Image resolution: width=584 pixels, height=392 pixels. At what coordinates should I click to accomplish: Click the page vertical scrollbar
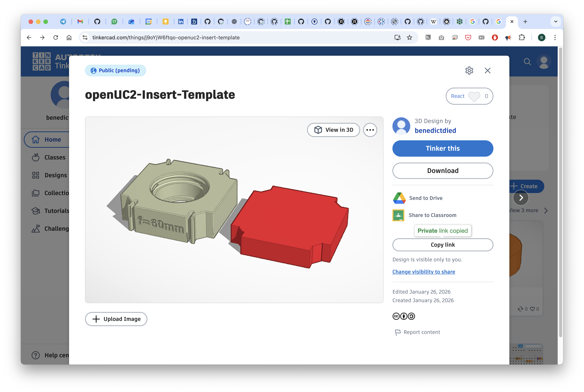coord(560,192)
